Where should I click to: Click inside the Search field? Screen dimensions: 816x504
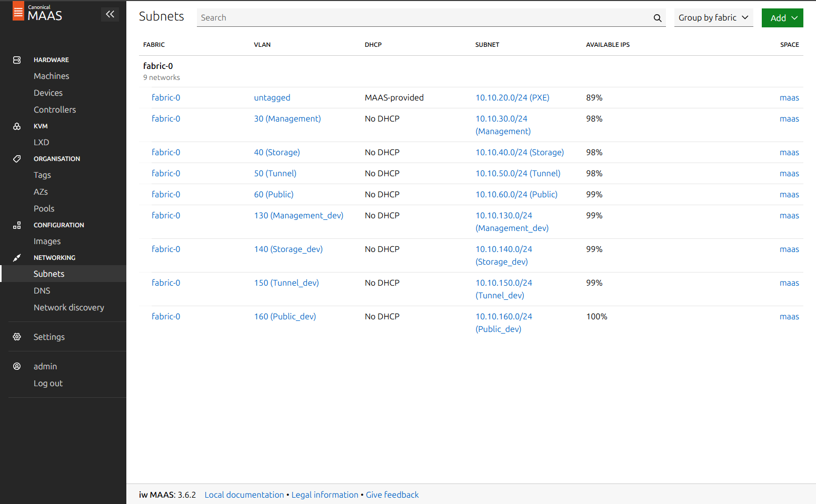point(369,17)
